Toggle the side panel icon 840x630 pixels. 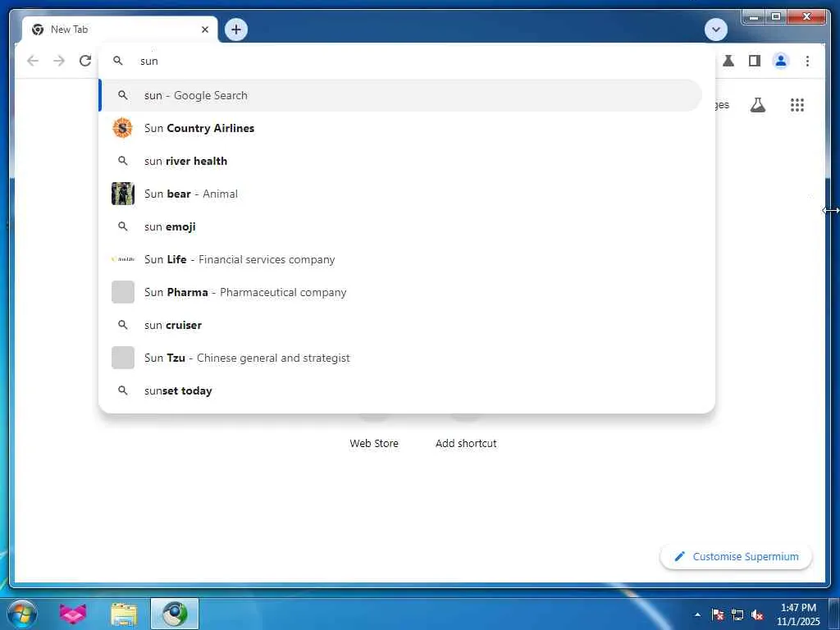coord(755,61)
